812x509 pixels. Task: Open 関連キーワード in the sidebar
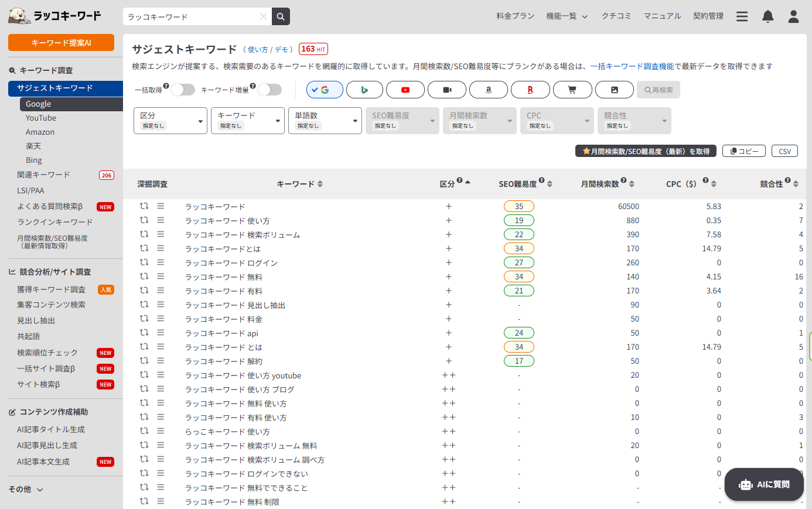pos(43,175)
